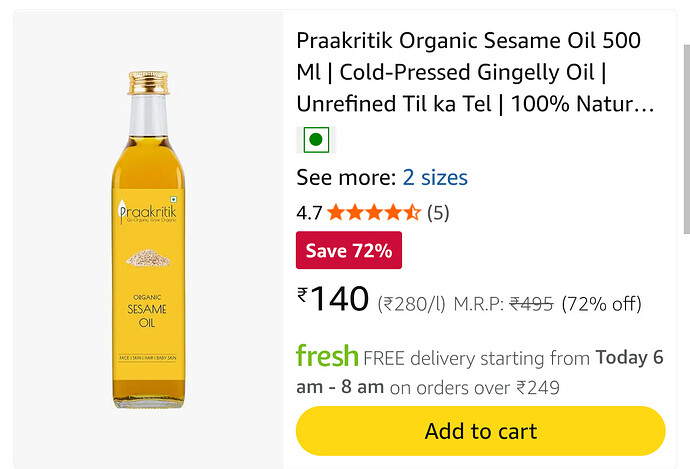Viewport: 690px width, 469px height.
Task: Click the green vegetarian mark icon
Action: click(x=317, y=139)
